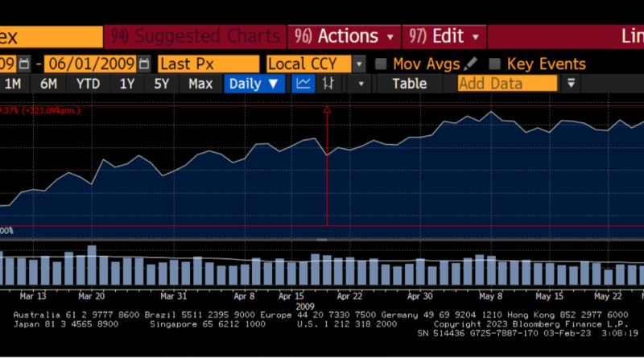644x358 pixels.
Task: Open the start date calendar picker icon
Action: point(25,64)
